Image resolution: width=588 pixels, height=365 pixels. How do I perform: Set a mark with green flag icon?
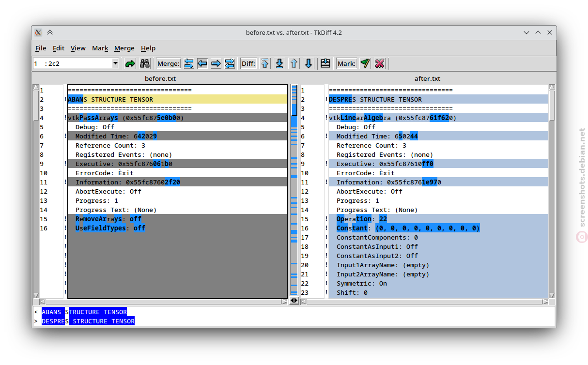(365, 63)
